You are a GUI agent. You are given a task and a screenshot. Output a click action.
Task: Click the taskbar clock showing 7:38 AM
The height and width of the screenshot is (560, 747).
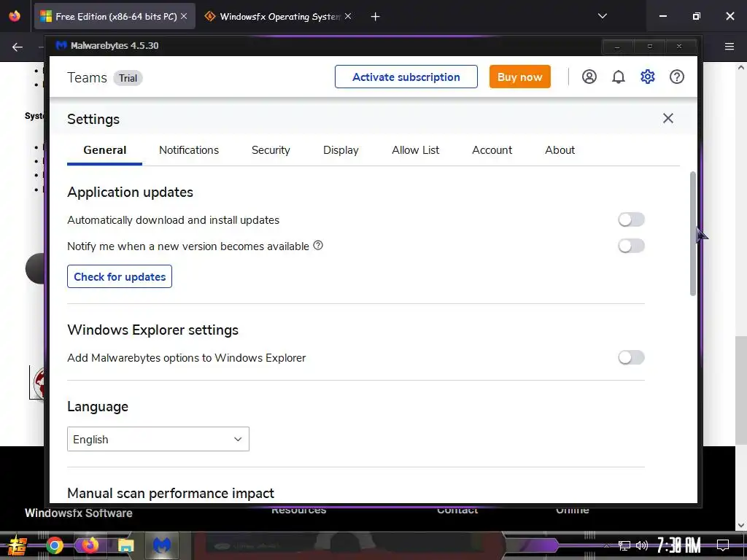coord(679,545)
